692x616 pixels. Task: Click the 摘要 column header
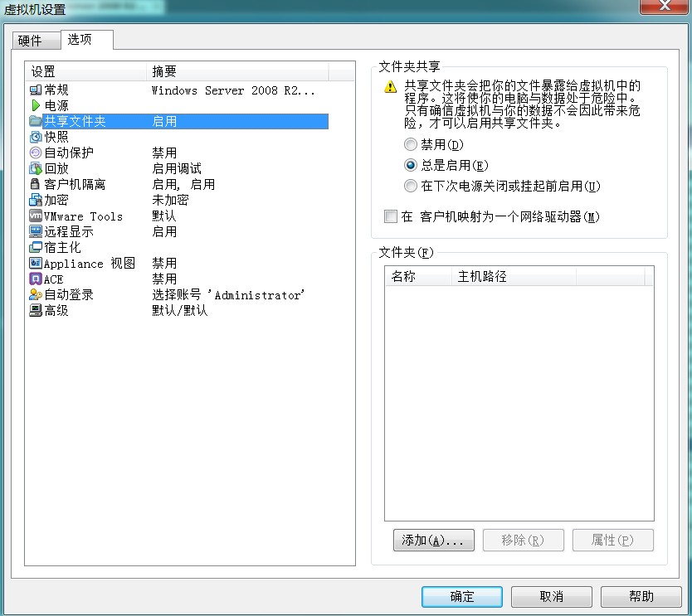point(237,71)
